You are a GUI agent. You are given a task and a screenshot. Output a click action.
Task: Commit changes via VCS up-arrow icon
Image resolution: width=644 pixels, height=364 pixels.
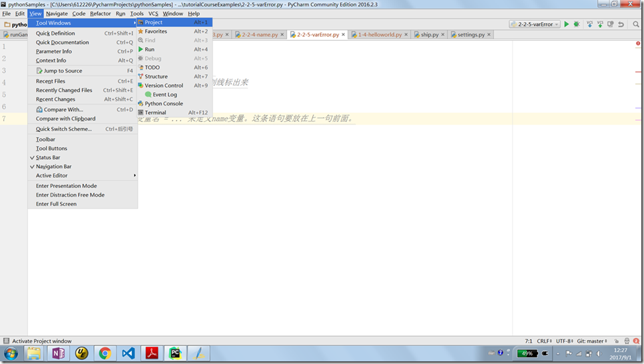coord(600,24)
